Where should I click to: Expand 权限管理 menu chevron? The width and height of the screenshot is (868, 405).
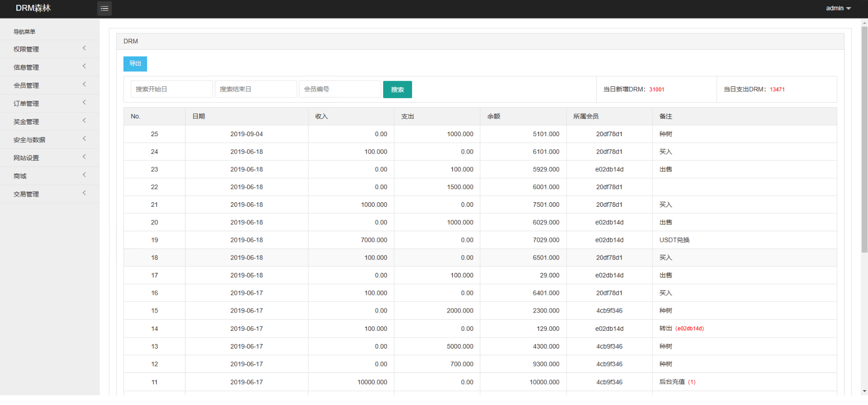click(84, 48)
